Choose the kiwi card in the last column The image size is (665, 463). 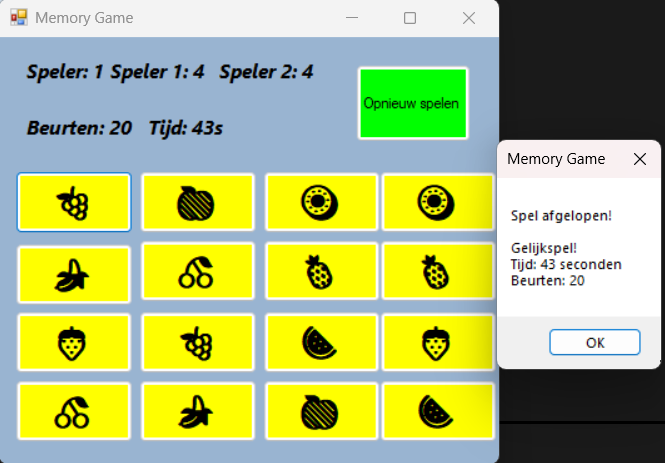(x=438, y=202)
